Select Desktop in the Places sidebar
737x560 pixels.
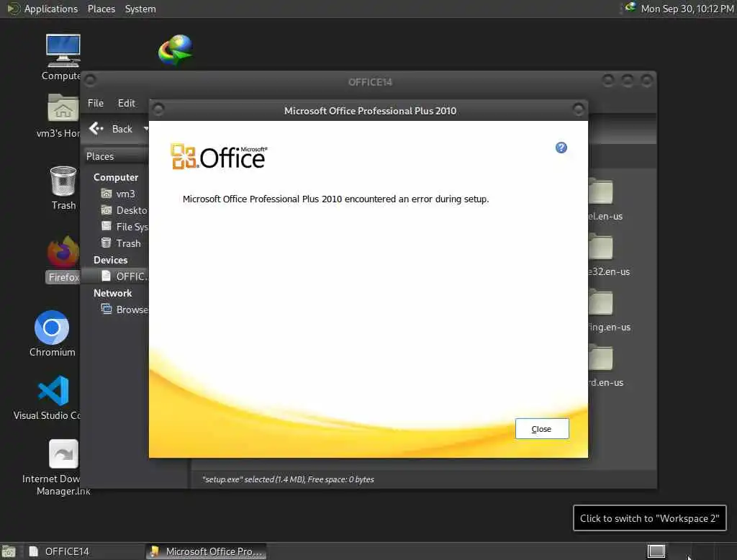124,210
